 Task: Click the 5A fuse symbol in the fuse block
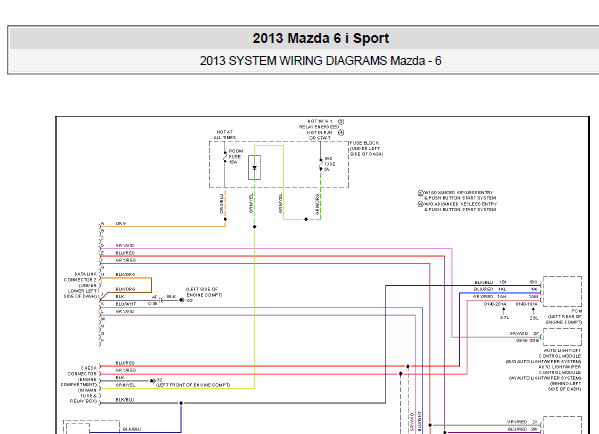pos(321,164)
